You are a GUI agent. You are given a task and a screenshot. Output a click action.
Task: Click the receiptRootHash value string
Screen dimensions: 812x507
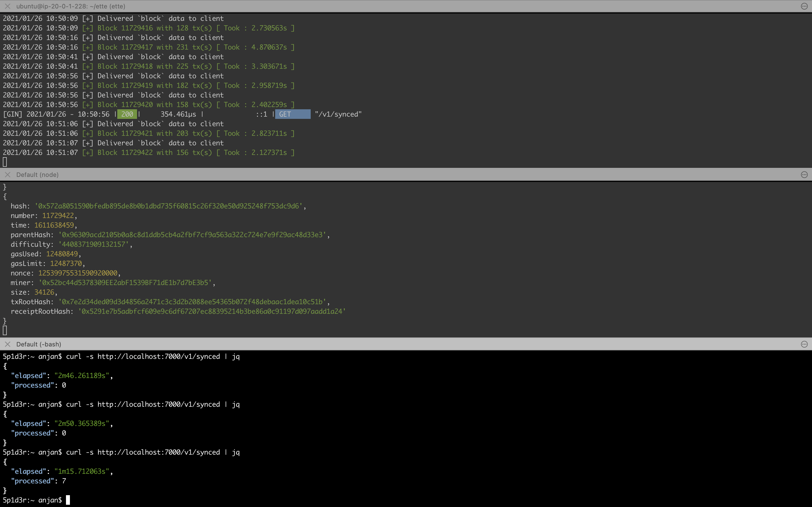tap(212, 312)
